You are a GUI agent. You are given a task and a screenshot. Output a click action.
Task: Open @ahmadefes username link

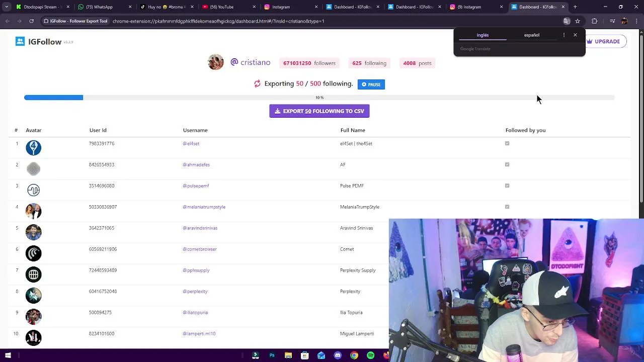[x=196, y=164]
